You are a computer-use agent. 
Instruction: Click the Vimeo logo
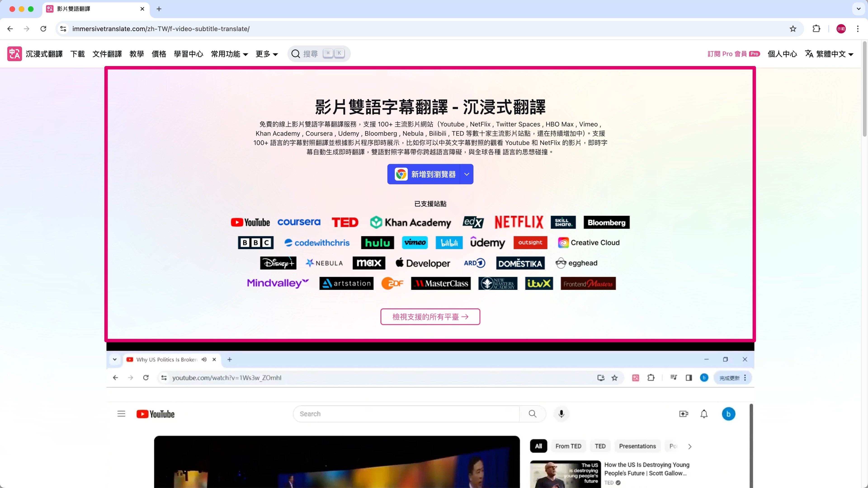tap(415, 242)
